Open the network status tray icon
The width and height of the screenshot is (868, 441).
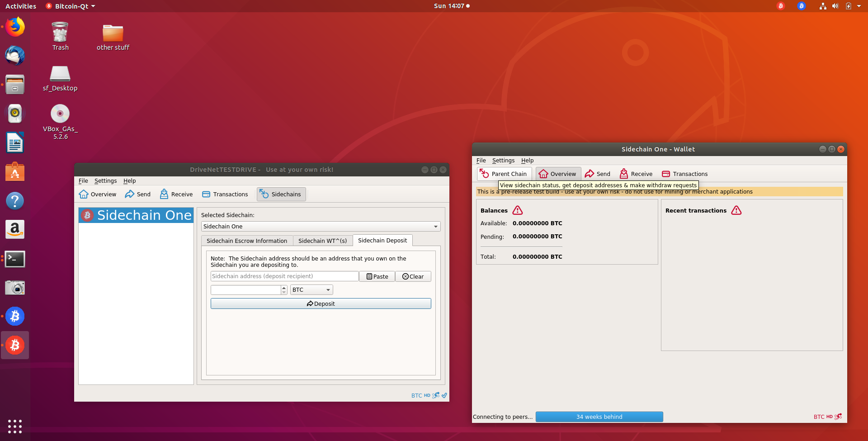point(823,6)
